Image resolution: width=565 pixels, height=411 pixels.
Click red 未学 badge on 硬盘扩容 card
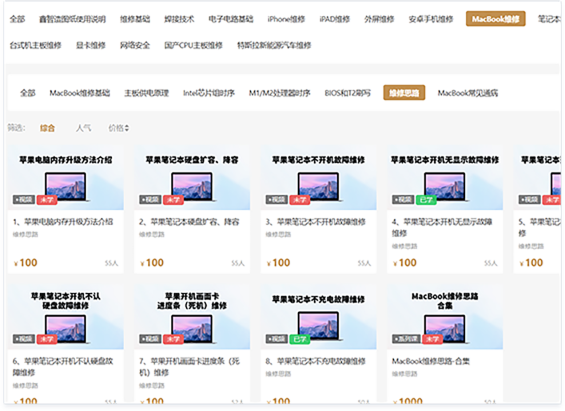[173, 200]
